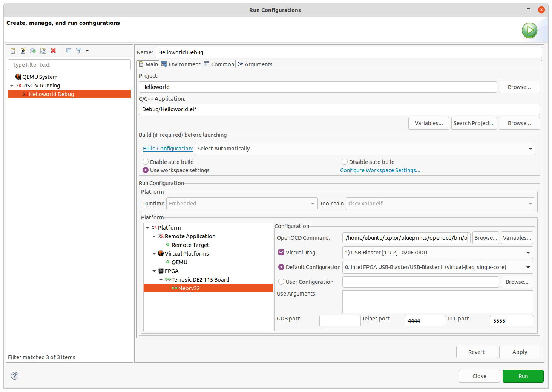552x392 pixels.
Task: Click the Close button at the bottom
Action: [479, 376]
